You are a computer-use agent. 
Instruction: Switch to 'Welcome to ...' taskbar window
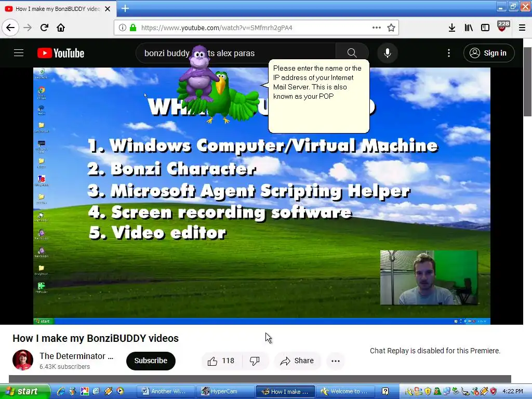(345, 392)
